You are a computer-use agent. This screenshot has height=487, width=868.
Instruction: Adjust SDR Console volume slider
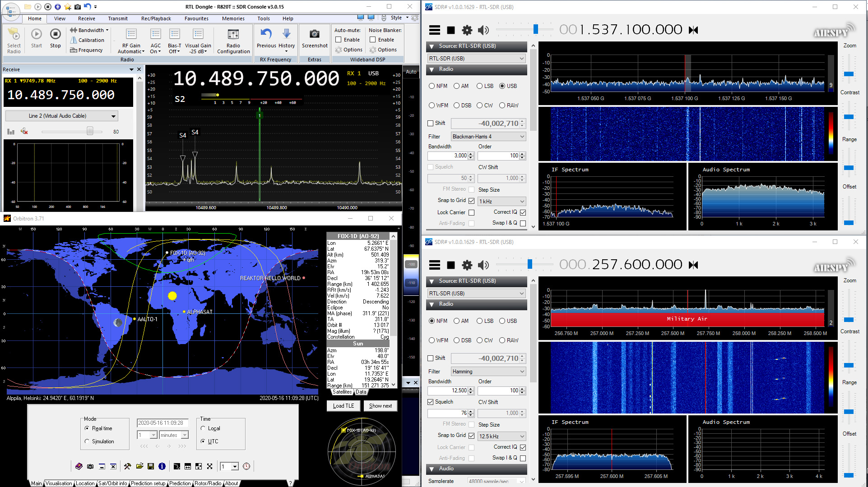[x=90, y=132]
